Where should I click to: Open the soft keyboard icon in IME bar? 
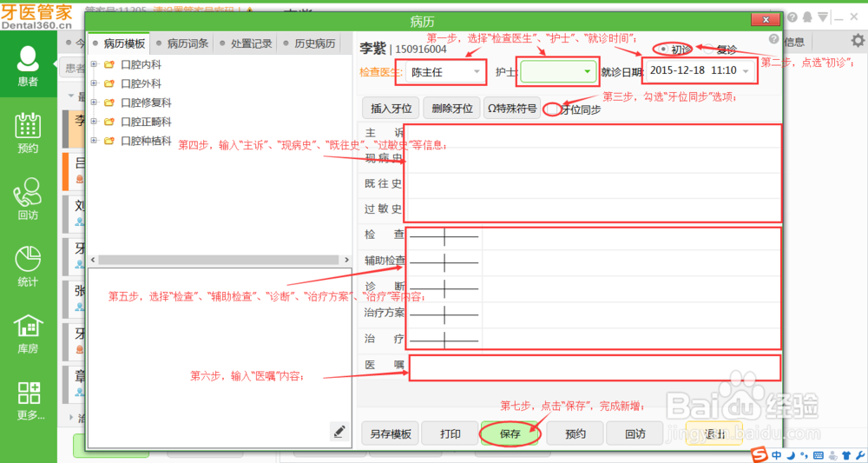819,455
